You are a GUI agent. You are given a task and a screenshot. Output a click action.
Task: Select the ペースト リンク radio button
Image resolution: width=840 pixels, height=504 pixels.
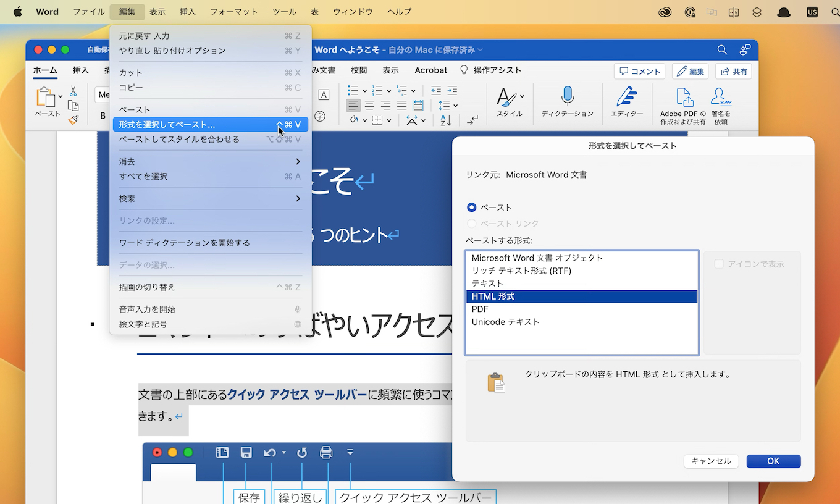tap(472, 224)
